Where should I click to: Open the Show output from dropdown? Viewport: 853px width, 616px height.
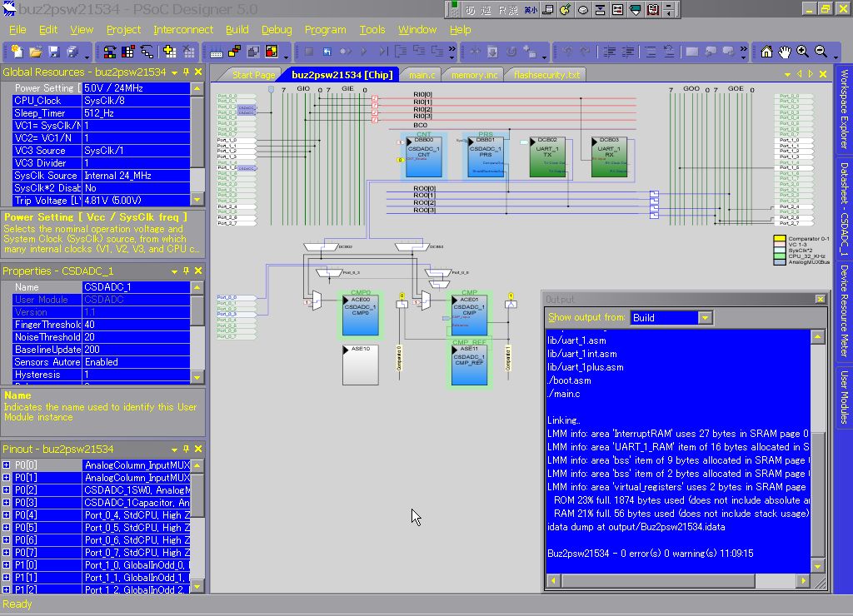click(705, 317)
